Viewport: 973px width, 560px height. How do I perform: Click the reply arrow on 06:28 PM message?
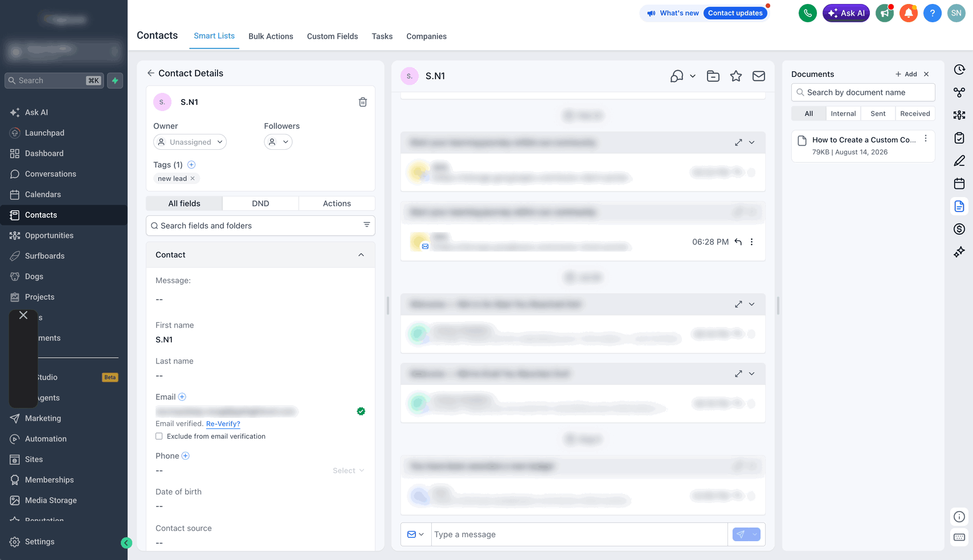(x=738, y=242)
